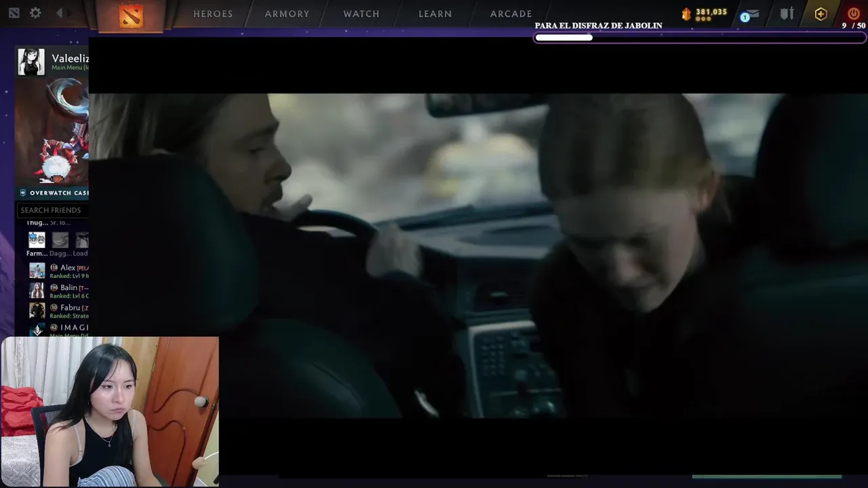The image size is (868, 488).
Task: Click the movie video in the center
Action: tap(478, 255)
